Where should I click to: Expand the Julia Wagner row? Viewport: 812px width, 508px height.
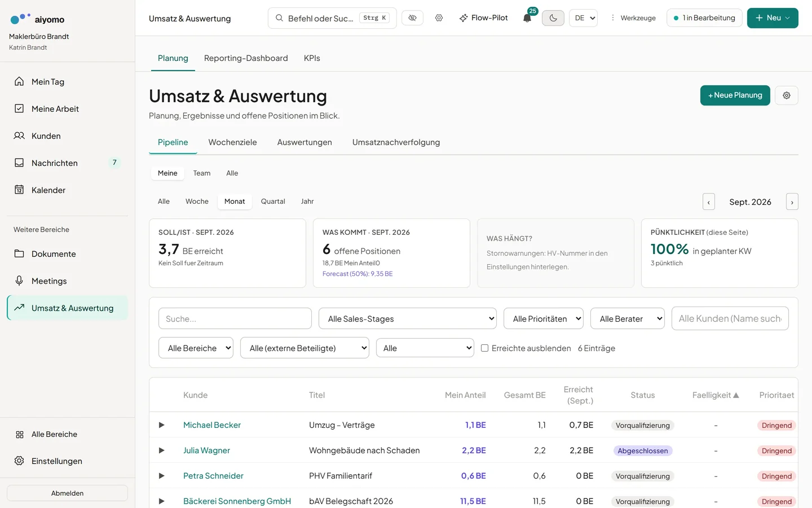[x=161, y=450]
